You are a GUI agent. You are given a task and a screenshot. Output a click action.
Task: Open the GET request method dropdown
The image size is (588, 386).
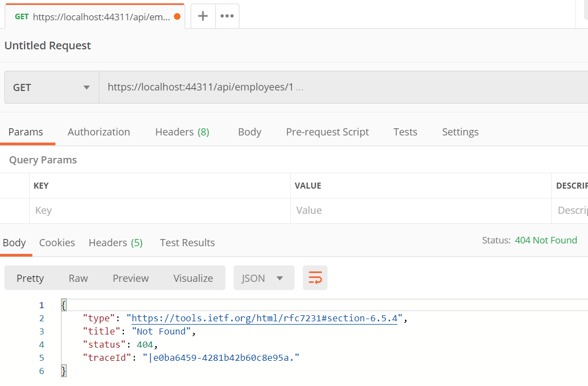click(x=51, y=87)
